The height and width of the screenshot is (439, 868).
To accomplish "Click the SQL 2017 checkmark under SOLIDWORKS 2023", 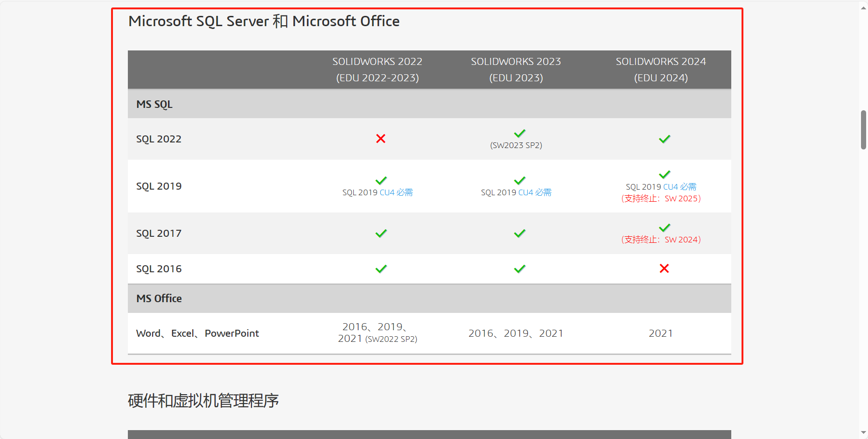I will 519,234.
